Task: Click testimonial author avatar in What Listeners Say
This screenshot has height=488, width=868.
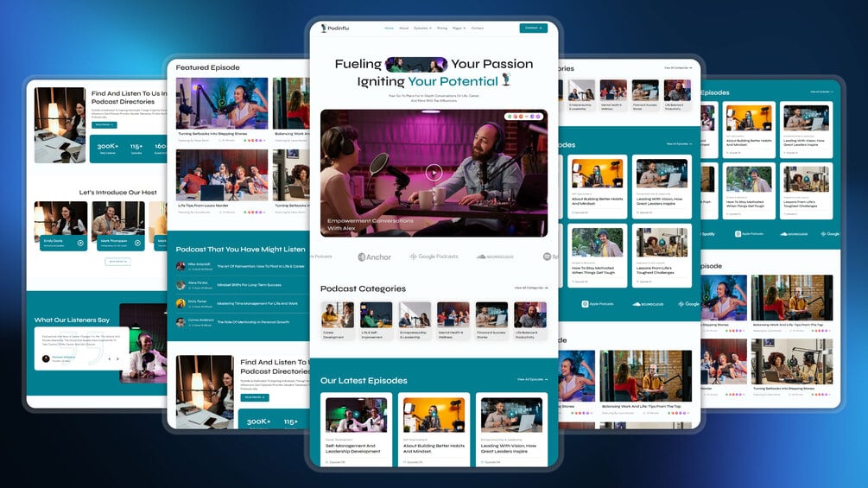Action: (x=46, y=358)
